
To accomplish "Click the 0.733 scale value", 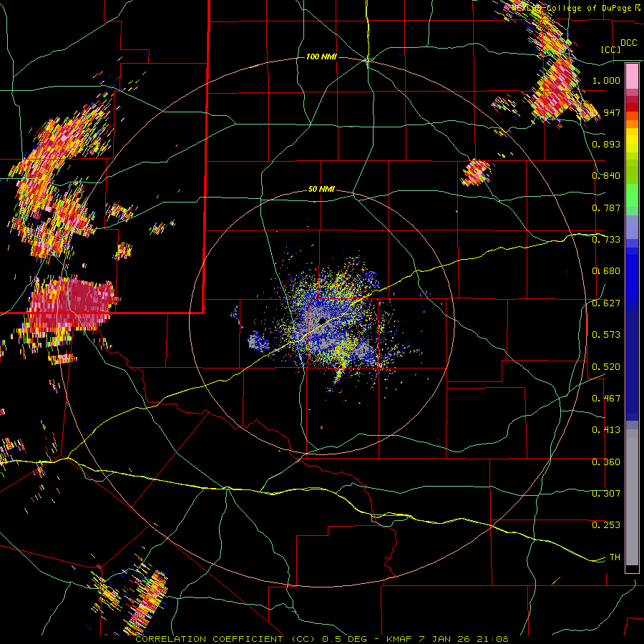I will point(606,240).
